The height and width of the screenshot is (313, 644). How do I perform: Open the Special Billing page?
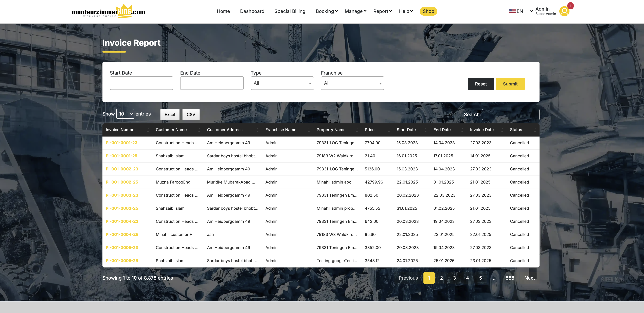[x=290, y=11]
